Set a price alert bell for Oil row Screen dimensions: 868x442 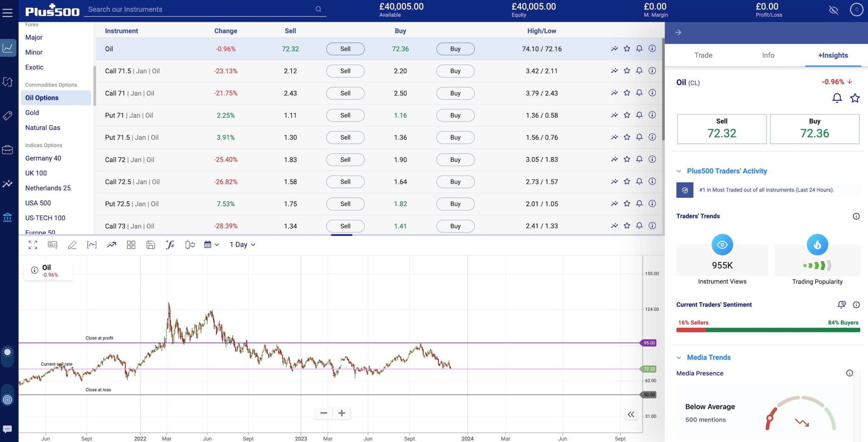639,49
